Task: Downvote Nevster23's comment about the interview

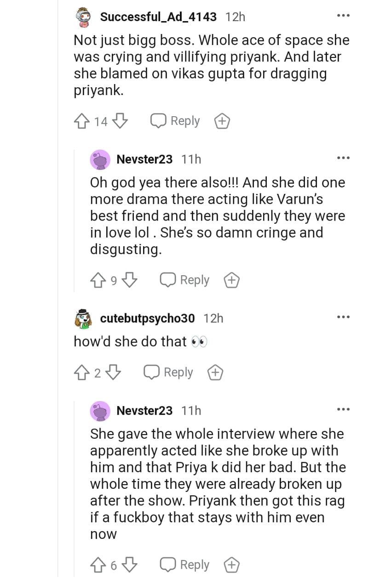Action: click(x=130, y=565)
